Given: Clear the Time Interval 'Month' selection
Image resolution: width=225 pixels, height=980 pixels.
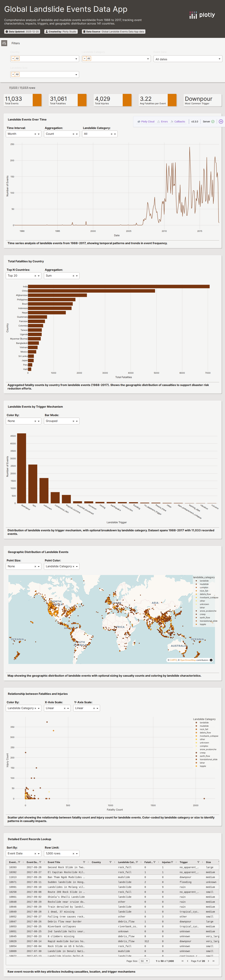Looking at the screenshot, I should pyautogui.click(x=35, y=134).
